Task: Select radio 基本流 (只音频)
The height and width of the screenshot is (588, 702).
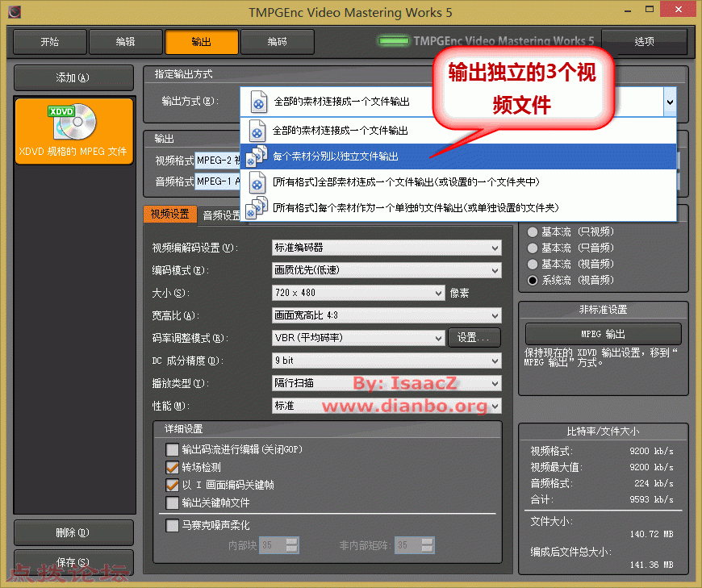Action: [533, 248]
